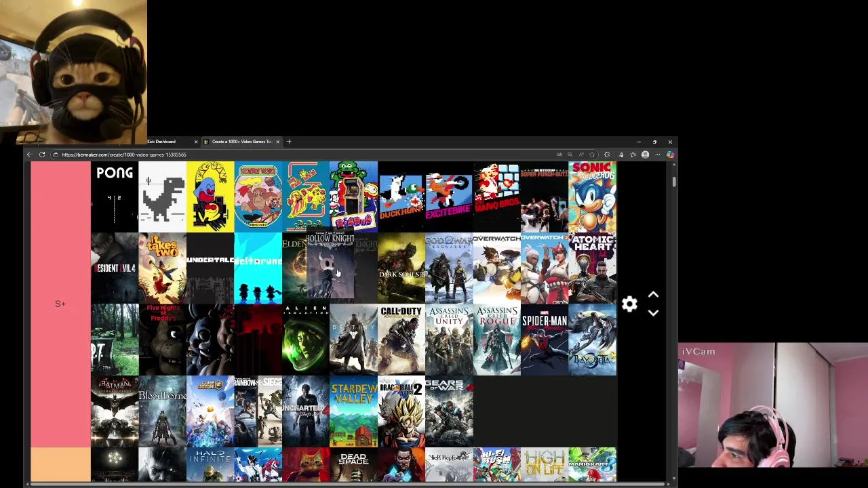Select the God of War Ragnarok thumbnail
The image size is (868, 488).
tap(449, 268)
